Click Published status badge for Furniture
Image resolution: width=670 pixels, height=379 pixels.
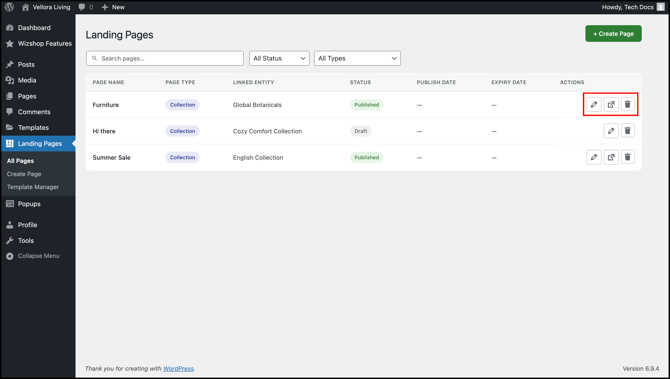point(367,105)
